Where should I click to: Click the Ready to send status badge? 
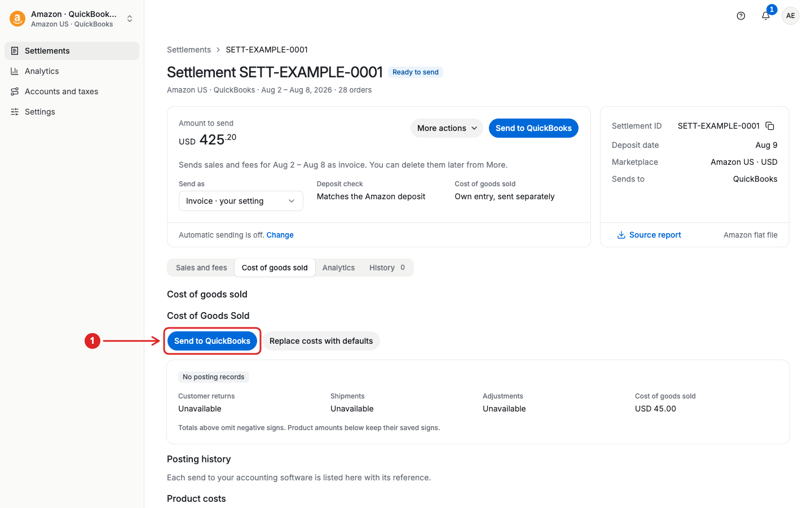[415, 72]
